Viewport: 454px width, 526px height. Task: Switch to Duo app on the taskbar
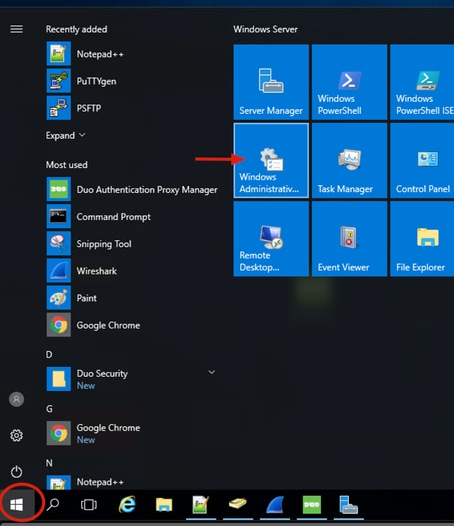click(312, 504)
